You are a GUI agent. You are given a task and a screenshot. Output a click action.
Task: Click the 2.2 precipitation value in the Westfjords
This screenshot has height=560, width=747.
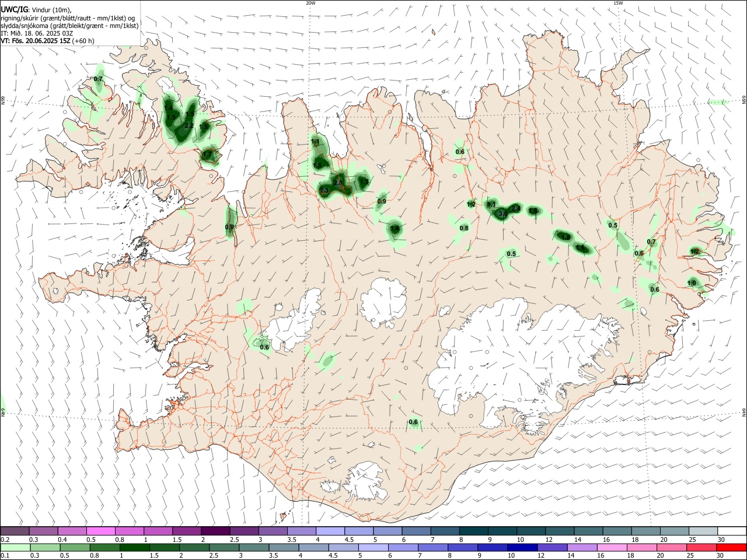[x=189, y=125]
